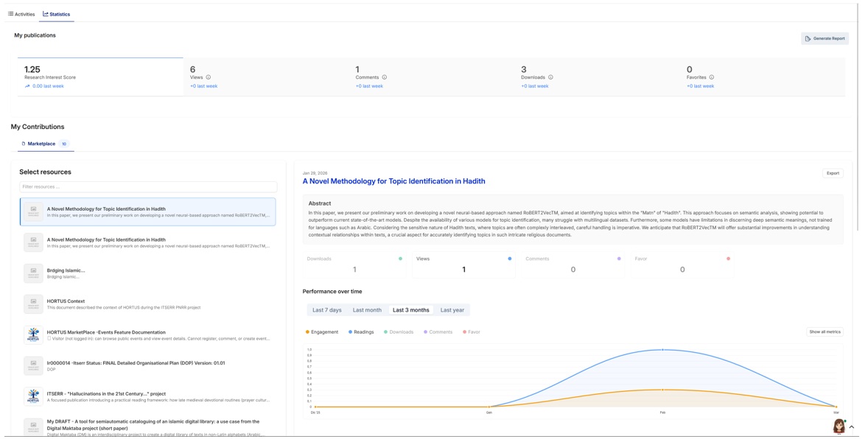Choose the Last 7 days range
The height and width of the screenshot is (439, 868).
[326, 310]
